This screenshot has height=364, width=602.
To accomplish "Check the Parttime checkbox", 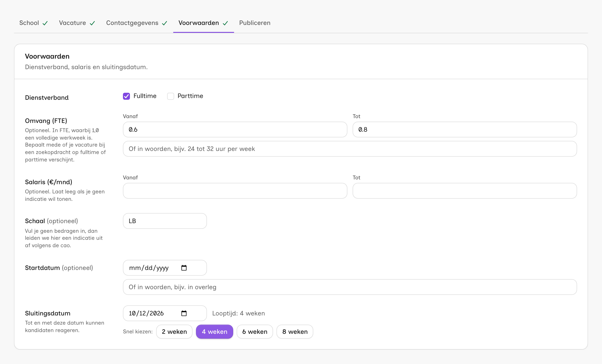I will [x=171, y=96].
